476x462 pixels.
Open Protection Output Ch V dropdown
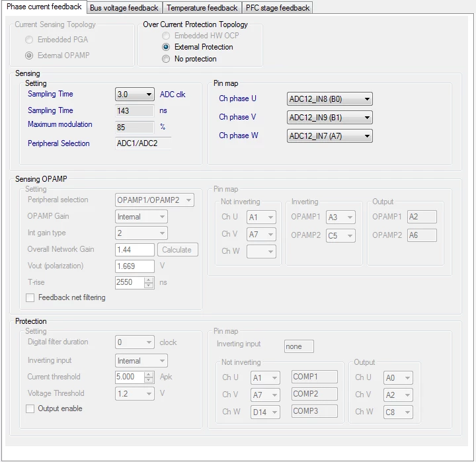tap(398, 395)
